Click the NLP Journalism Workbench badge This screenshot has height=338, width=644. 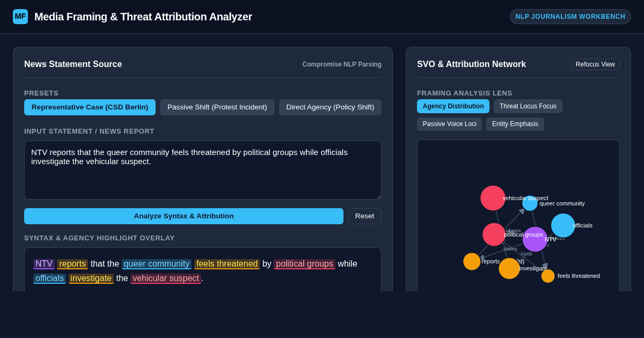coord(570,17)
